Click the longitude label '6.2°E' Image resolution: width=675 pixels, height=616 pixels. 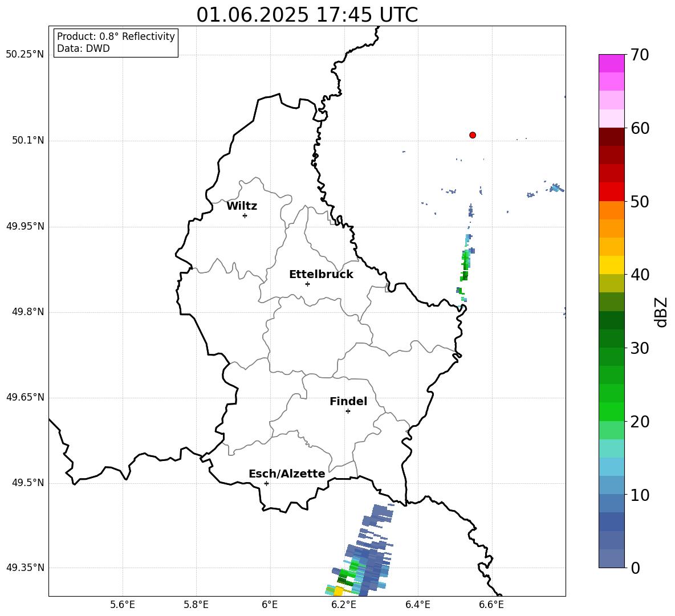[x=344, y=605]
